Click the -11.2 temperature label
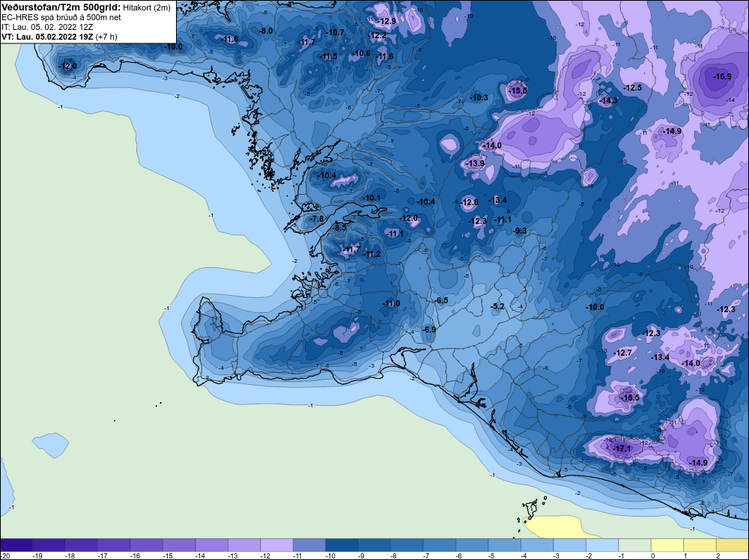The width and height of the screenshot is (749, 560). [372, 254]
